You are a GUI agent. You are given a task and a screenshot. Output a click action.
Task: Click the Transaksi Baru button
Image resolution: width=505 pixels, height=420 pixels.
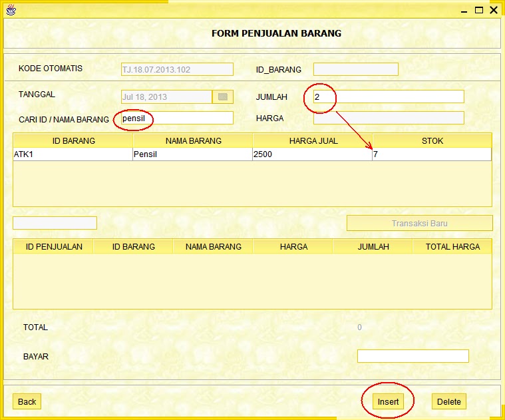[x=420, y=223]
